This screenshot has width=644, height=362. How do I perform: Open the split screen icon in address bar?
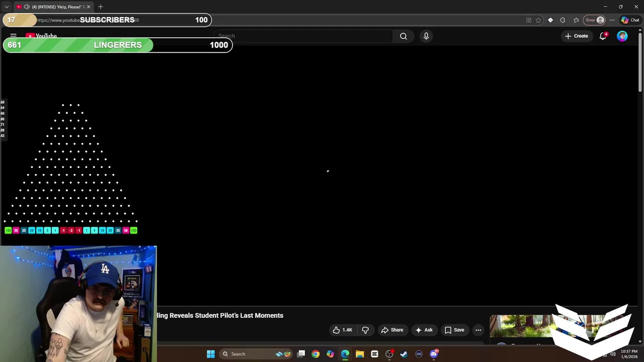tap(529, 20)
